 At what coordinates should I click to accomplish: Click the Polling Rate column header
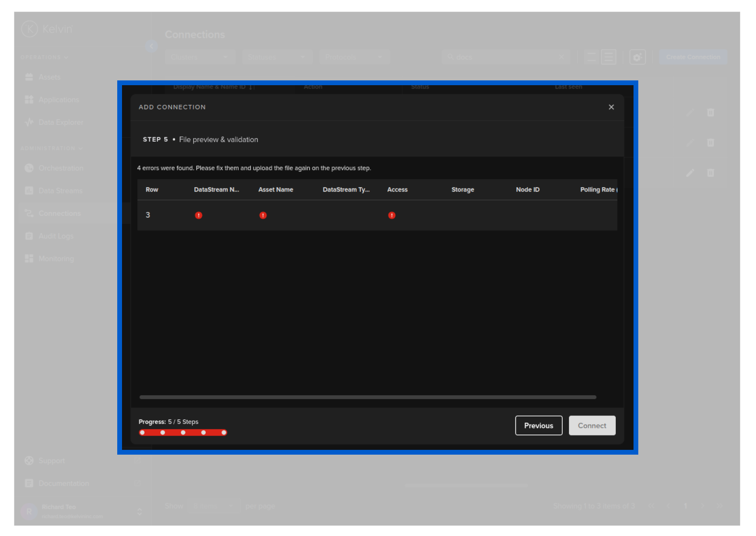(x=598, y=190)
